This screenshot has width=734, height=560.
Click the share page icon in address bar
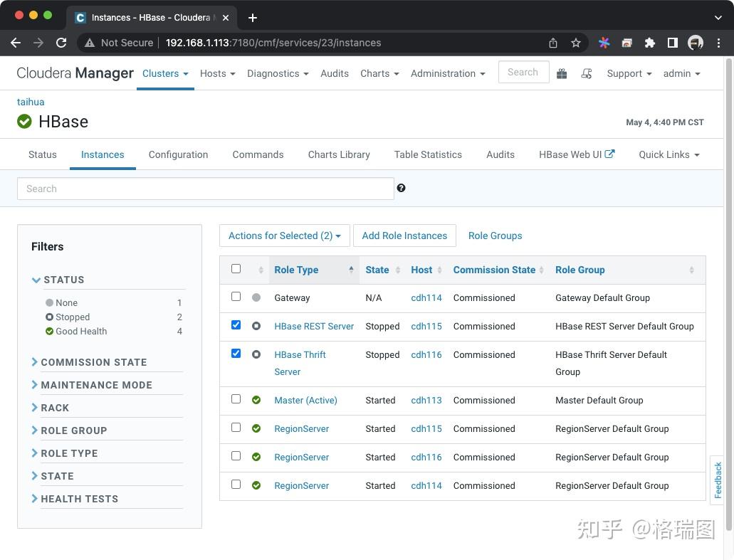(553, 43)
